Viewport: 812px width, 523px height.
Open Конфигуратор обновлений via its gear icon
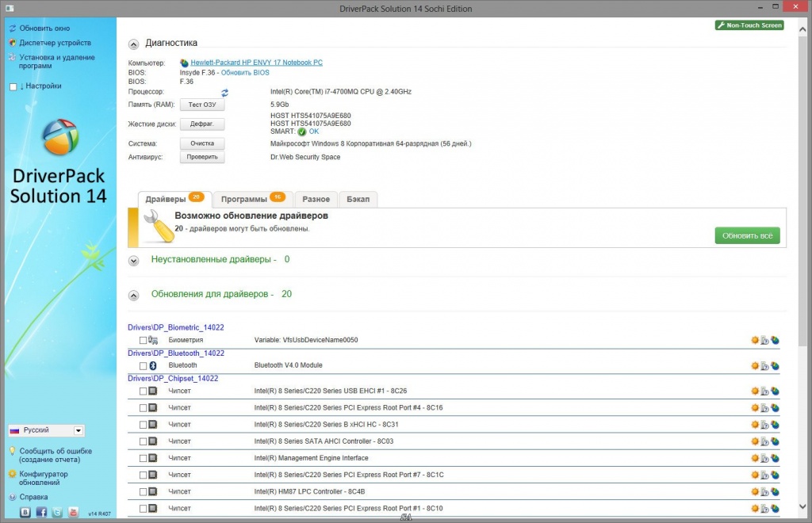[x=12, y=475]
